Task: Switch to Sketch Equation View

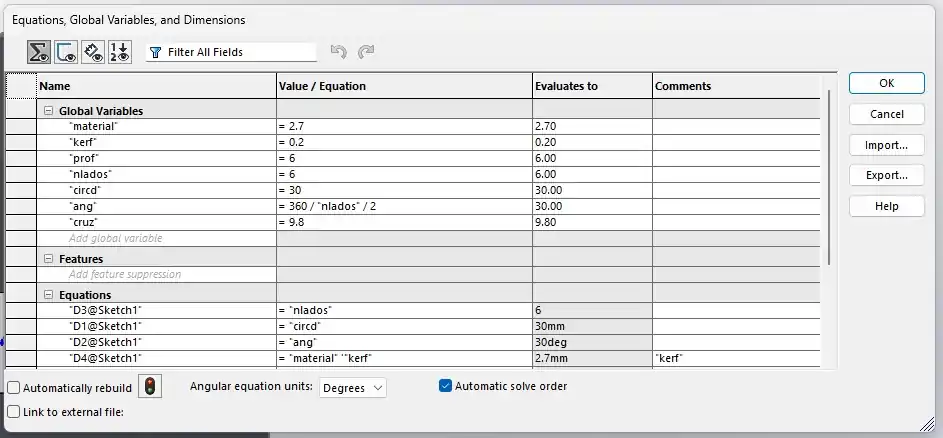Action: tap(66, 52)
